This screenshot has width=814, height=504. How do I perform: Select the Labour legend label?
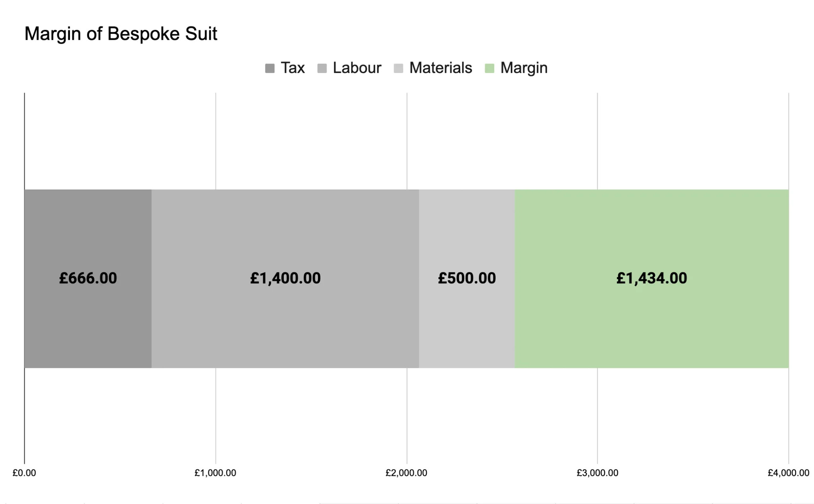[x=357, y=68]
